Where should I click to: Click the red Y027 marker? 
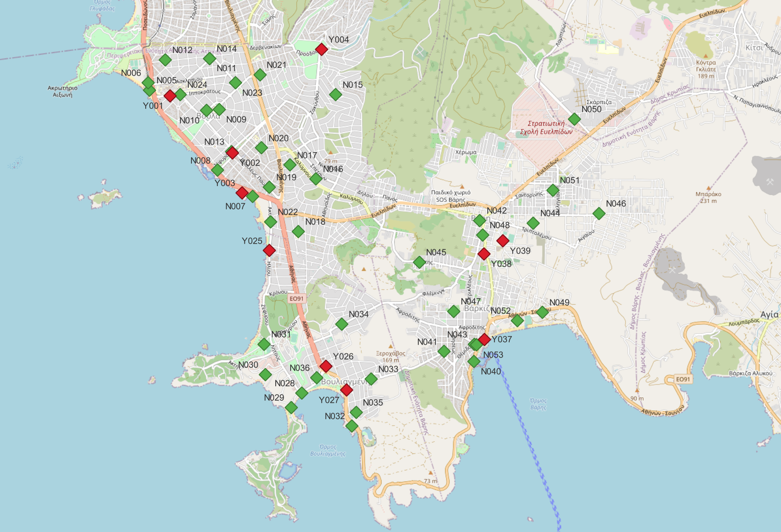[x=346, y=390]
